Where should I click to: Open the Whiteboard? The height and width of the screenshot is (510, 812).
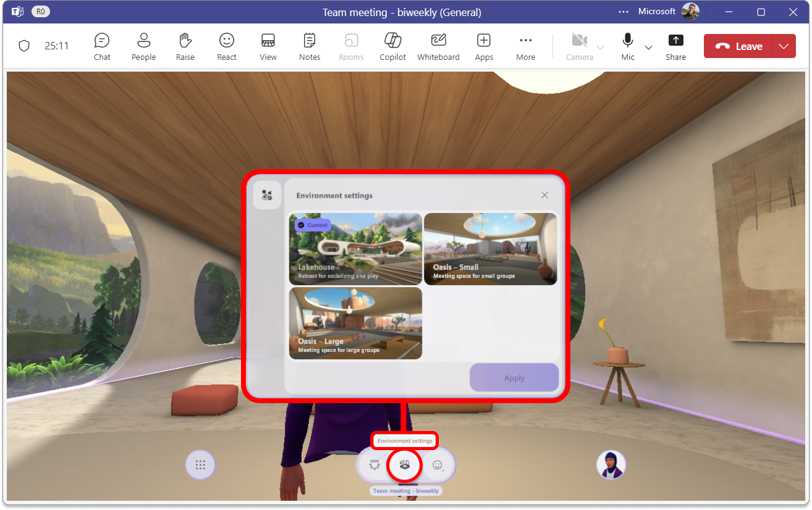(x=438, y=46)
